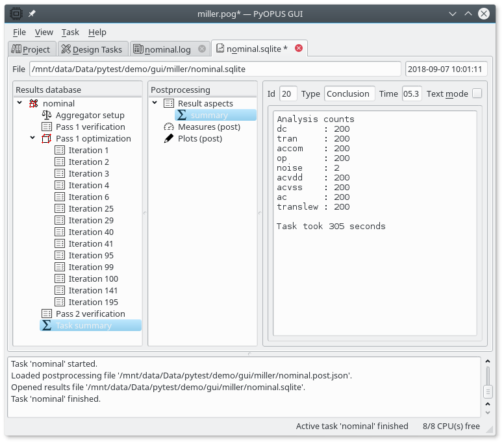The image size is (504, 444).
Task: Click the Result aspects list icon
Action: (x=169, y=103)
